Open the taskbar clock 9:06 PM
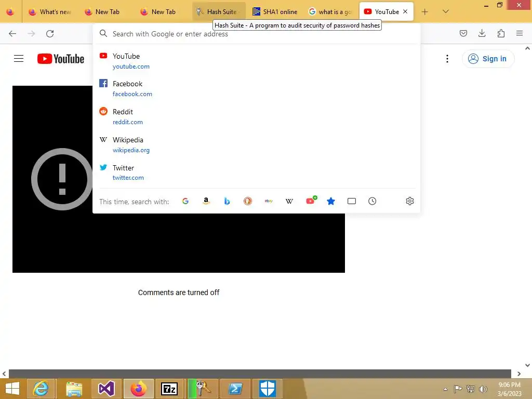Screen dimensions: 532x399 point(509,389)
